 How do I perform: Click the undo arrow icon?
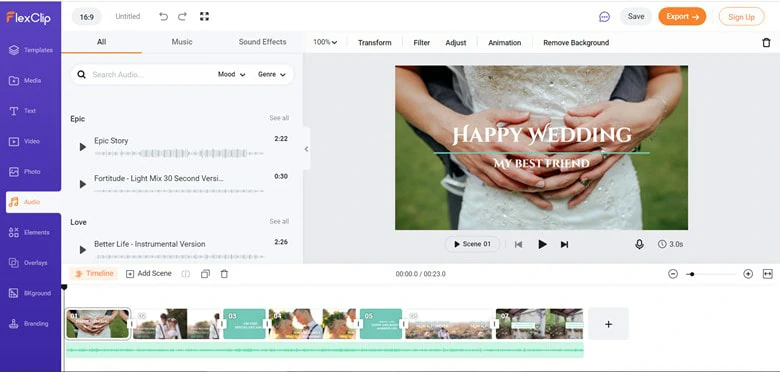pos(163,16)
